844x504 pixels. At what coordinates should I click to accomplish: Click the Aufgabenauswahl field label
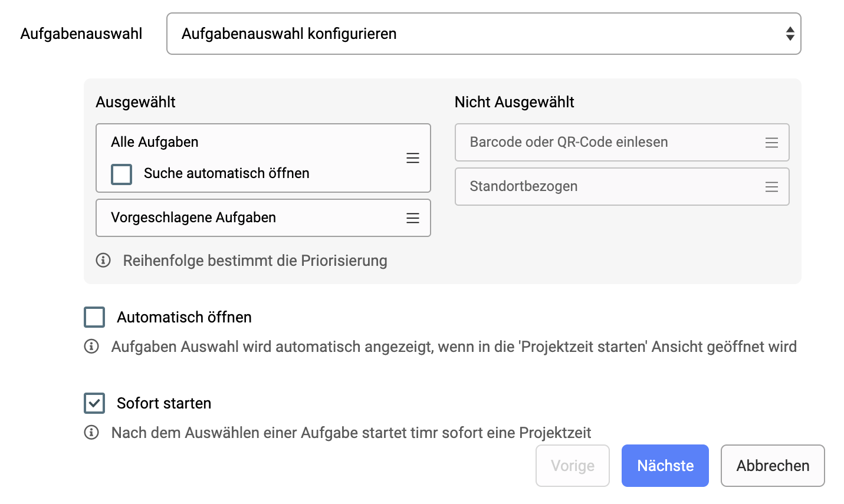click(x=81, y=34)
